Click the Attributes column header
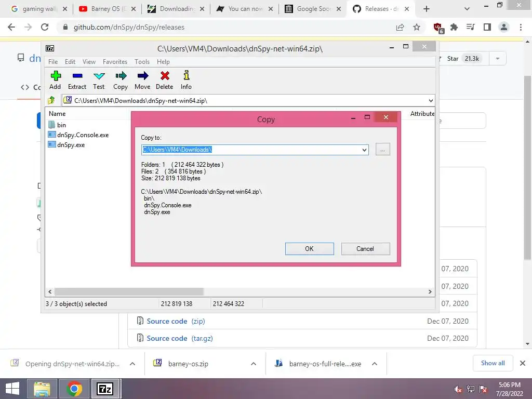Screen dimensions: 532x399 coord(422,114)
